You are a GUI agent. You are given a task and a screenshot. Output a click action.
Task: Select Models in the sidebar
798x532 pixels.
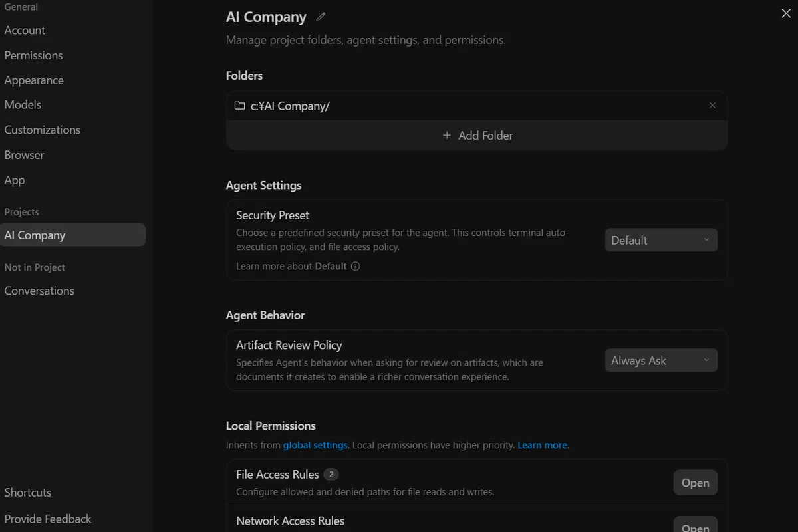point(23,105)
